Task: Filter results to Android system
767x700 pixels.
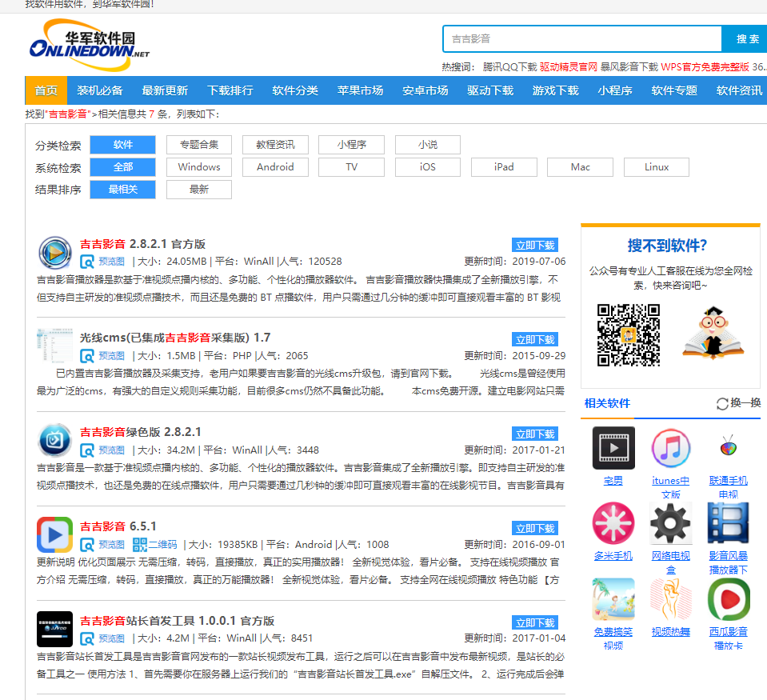Action: [x=275, y=167]
